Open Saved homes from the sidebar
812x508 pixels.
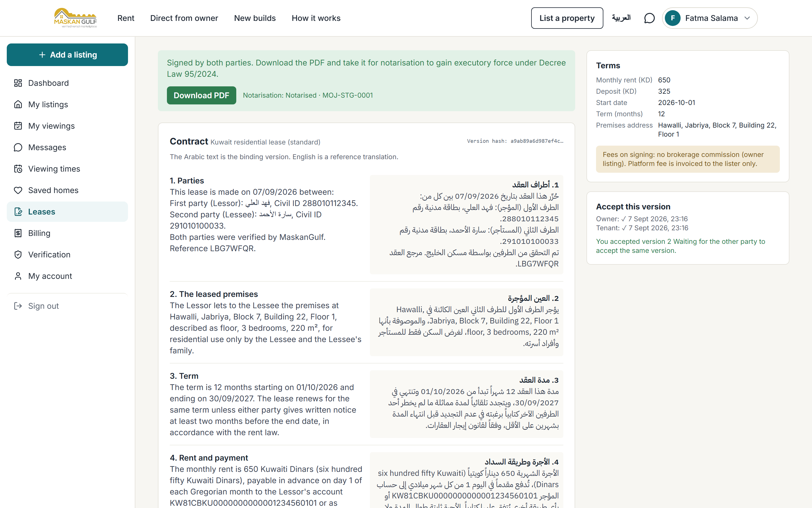pos(67,190)
